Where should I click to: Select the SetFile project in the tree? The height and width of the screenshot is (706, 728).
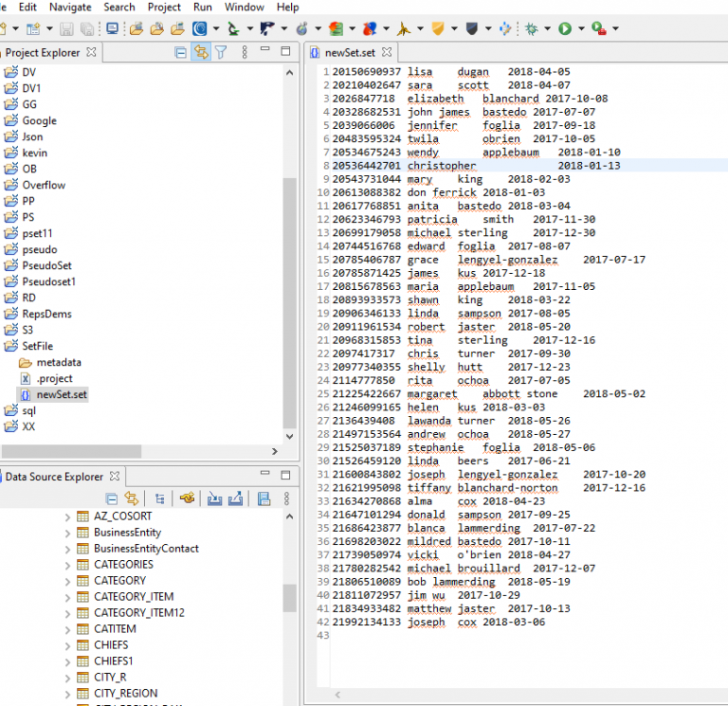[37, 346]
